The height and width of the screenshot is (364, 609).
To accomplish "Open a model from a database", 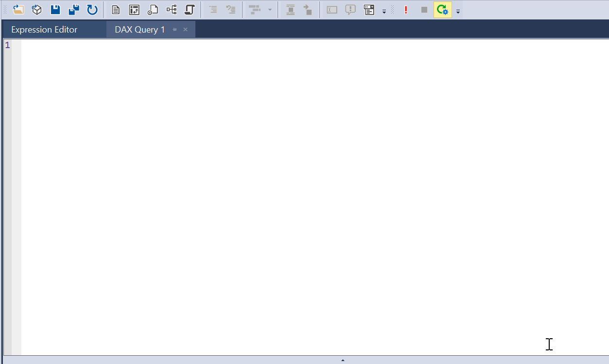I will [36, 9].
